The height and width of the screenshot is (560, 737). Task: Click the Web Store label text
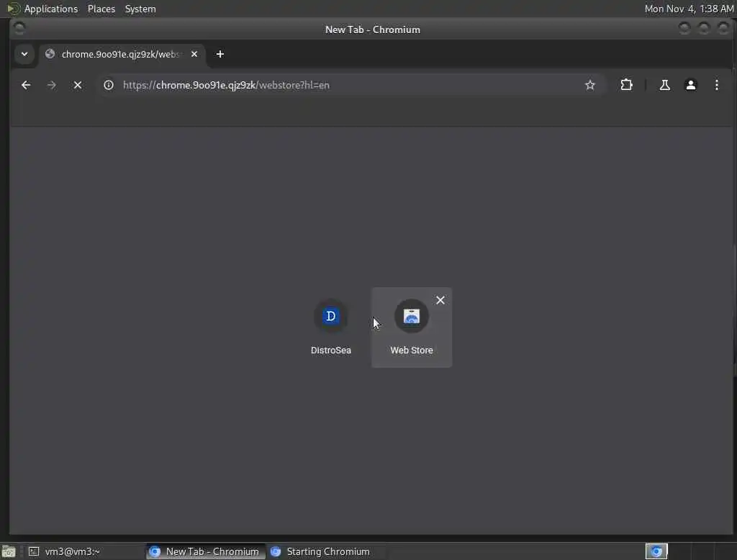click(411, 351)
